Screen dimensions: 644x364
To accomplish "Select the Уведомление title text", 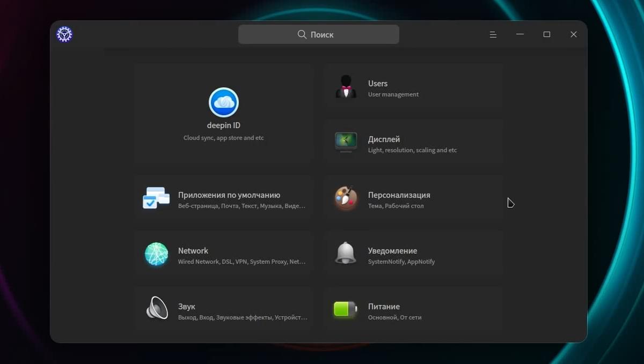I will tap(392, 251).
